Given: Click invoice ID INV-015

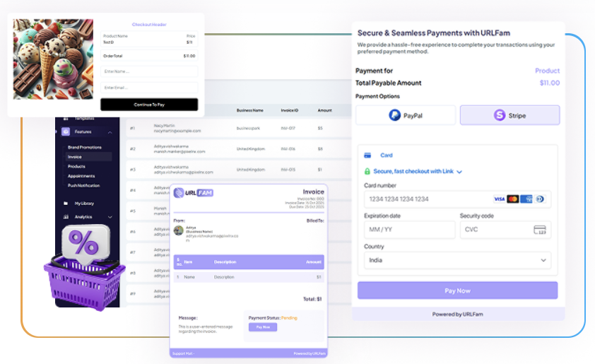Looking at the screenshot, I should pyautogui.click(x=288, y=170).
